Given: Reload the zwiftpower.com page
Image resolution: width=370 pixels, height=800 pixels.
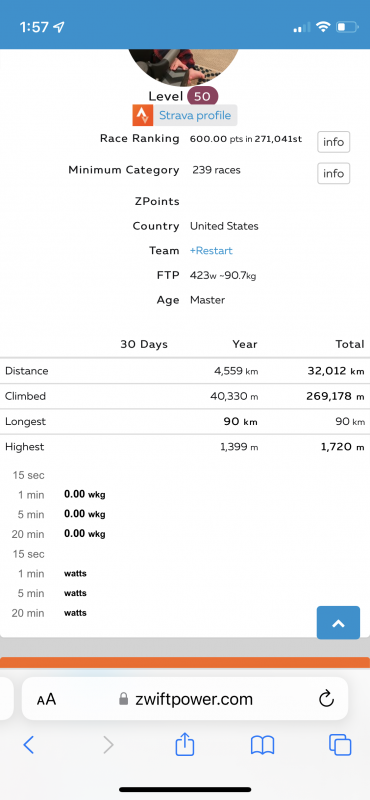Looking at the screenshot, I should [x=326, y=699].
